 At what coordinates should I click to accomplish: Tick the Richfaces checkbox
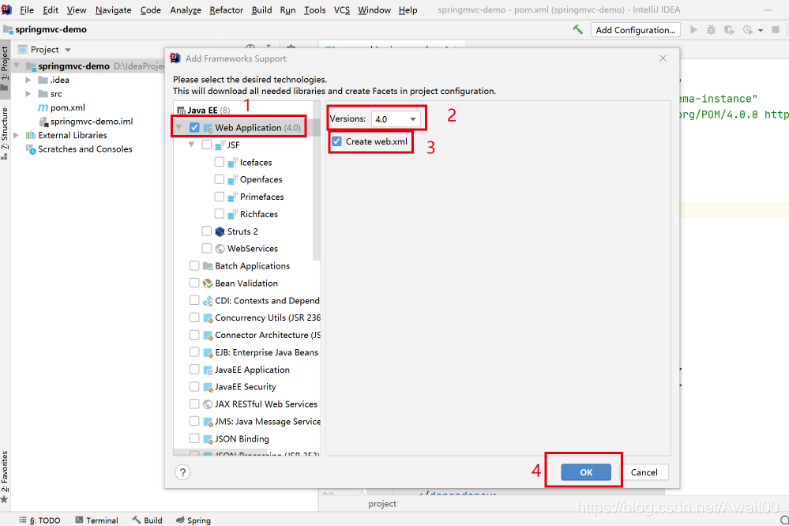tap(219, 213)
